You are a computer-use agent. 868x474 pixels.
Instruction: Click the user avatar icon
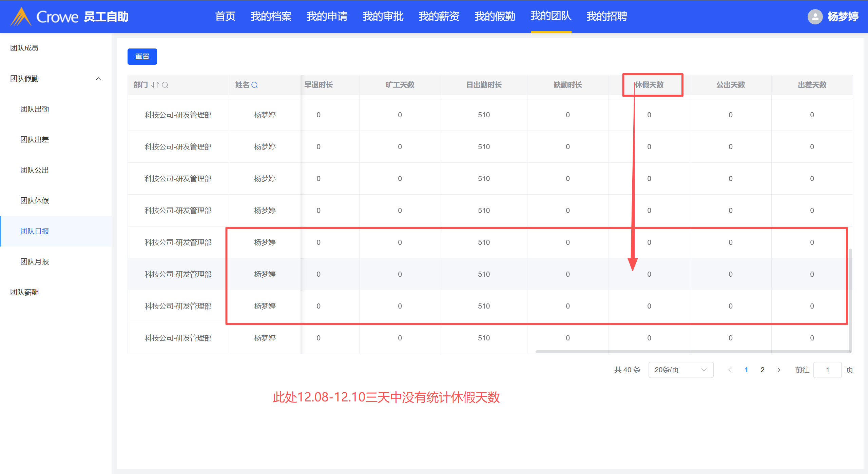815,16
